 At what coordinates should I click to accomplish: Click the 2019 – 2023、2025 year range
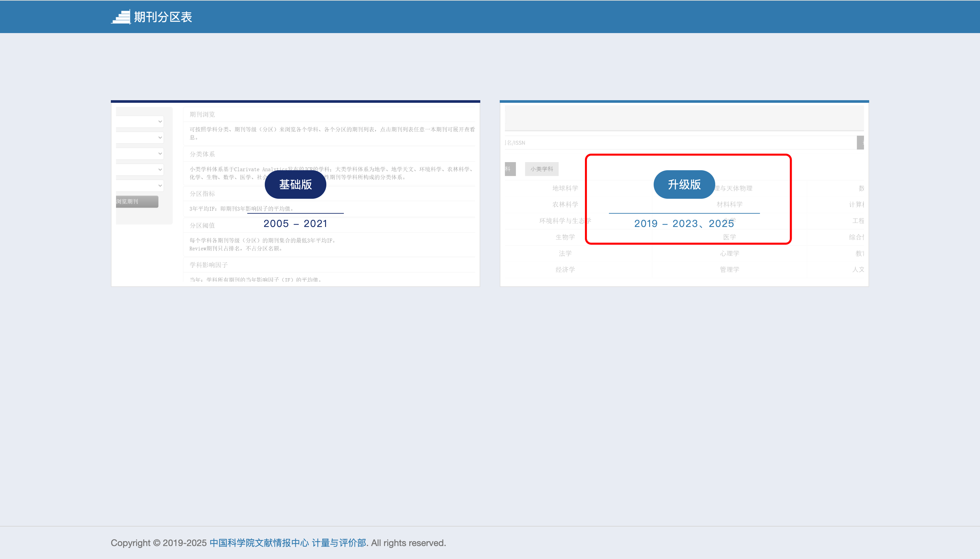684,223
